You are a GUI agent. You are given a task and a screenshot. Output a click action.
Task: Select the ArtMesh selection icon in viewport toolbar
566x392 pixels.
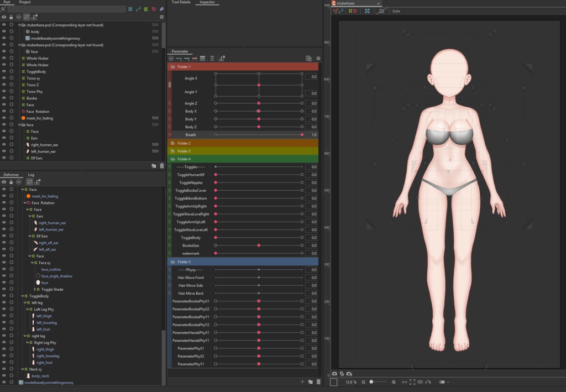pyautogui.click(x=366, y=10)
